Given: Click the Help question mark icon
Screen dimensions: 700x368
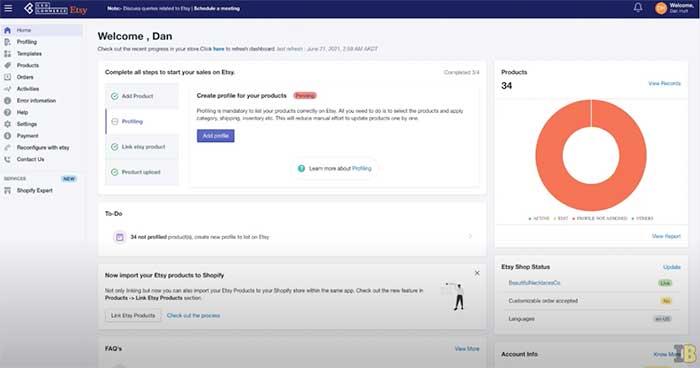Looking at the screenshot, I should 7,112.
